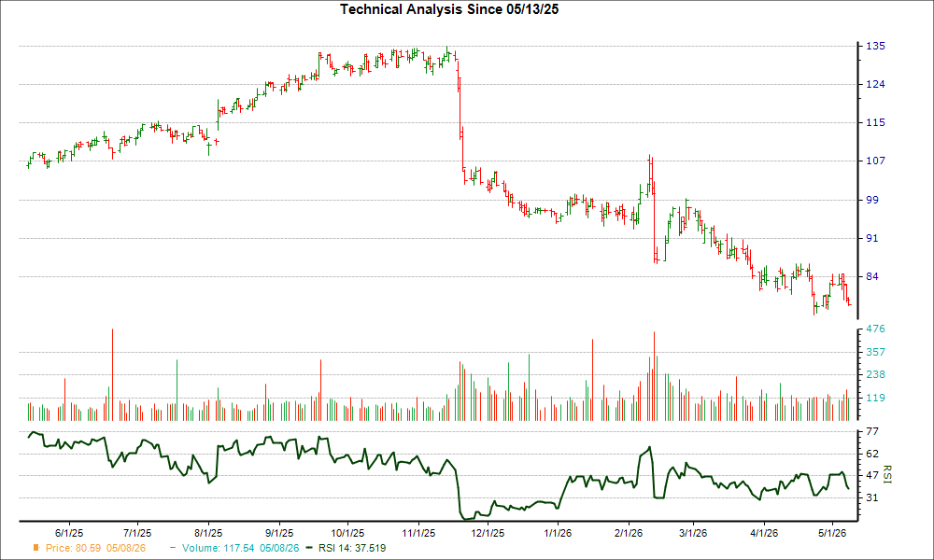Select the 107 price axis label
Image resolution: width=934 pixels, height=560 pixels.
pos(875,161)
